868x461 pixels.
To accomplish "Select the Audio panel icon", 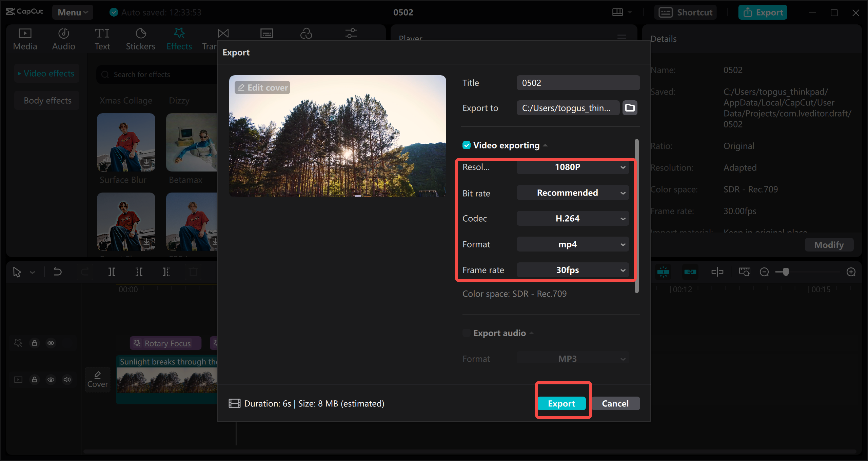I will pyautogui.click(x=63, y=38).
